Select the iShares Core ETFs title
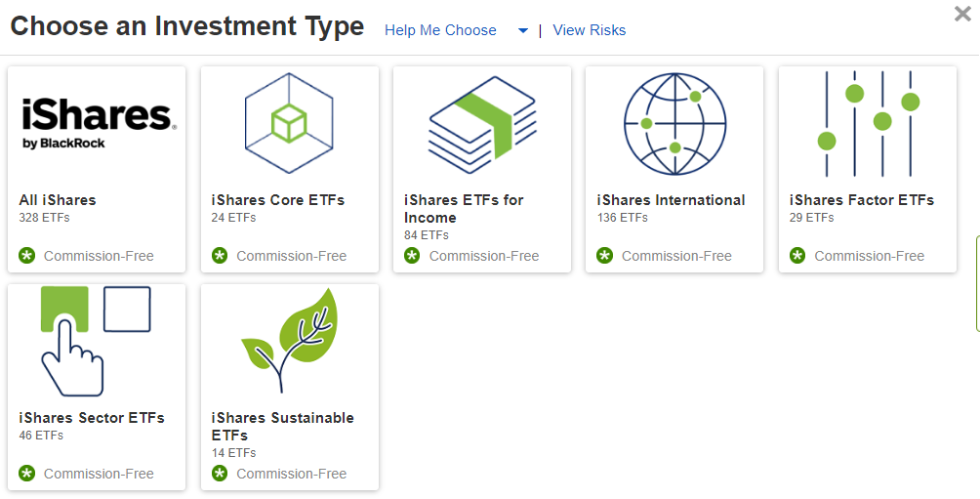 pos(278,200)
